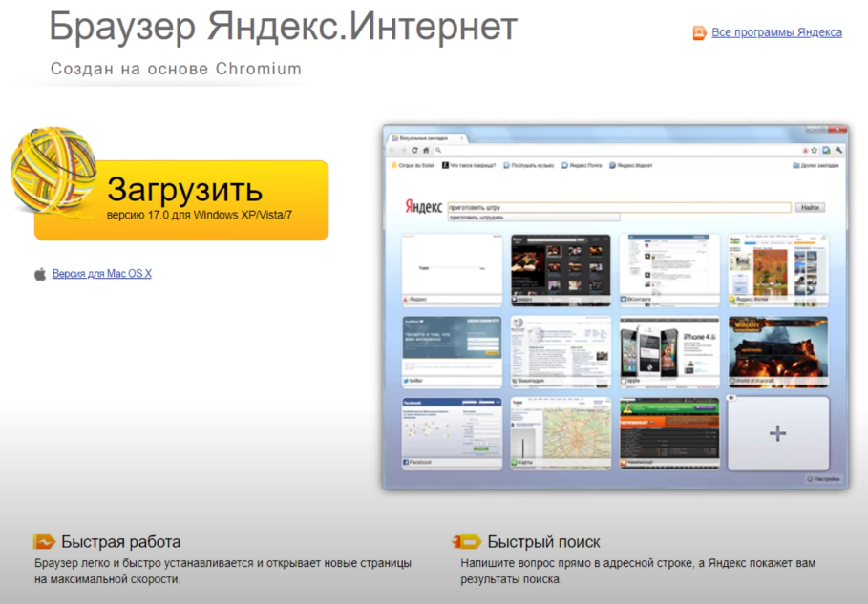Click the reload icon in browser toolbar
868x604 pixels.
[x=414, y=150]
